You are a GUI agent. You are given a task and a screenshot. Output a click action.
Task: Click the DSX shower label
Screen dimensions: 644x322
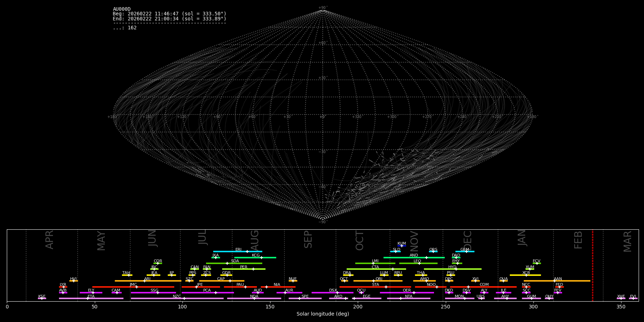click(333, 291)
